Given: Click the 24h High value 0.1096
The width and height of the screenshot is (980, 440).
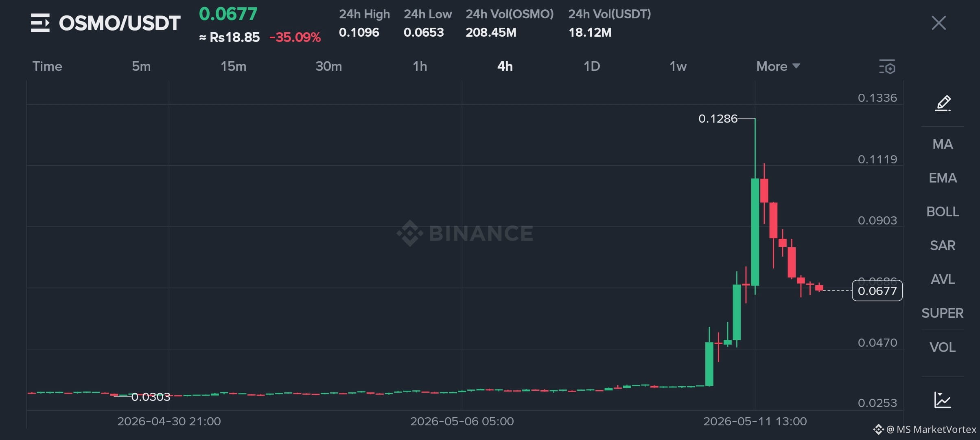Looking at the screenshot, I should [359, 33].
